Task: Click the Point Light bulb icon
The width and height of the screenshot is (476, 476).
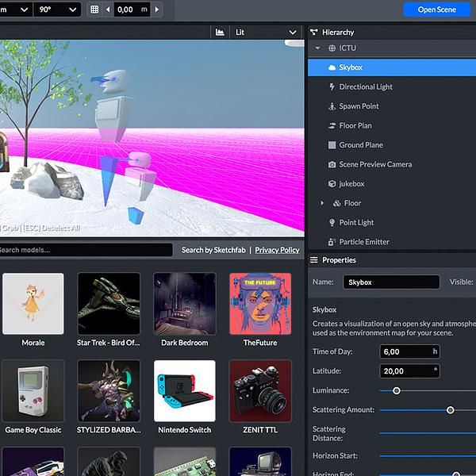Action: (332, 223)
